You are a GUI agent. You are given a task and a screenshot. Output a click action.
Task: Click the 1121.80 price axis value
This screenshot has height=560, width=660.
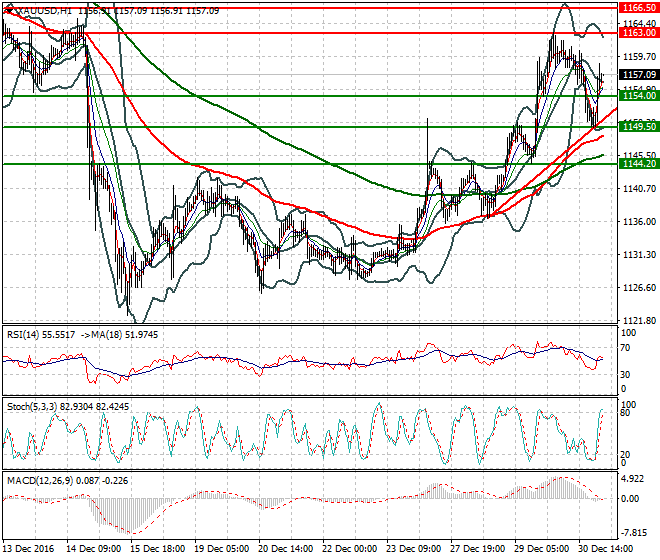[x=639, y=321]
